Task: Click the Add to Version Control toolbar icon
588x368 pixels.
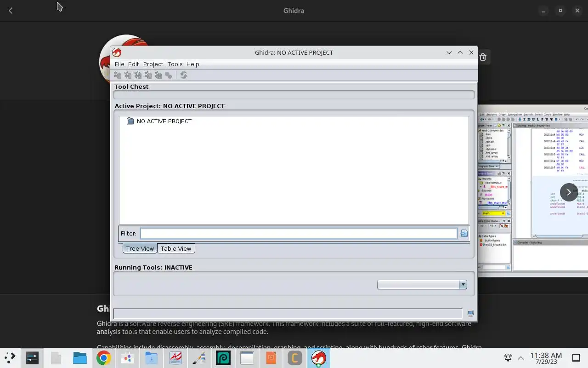Action: [118, 75]
